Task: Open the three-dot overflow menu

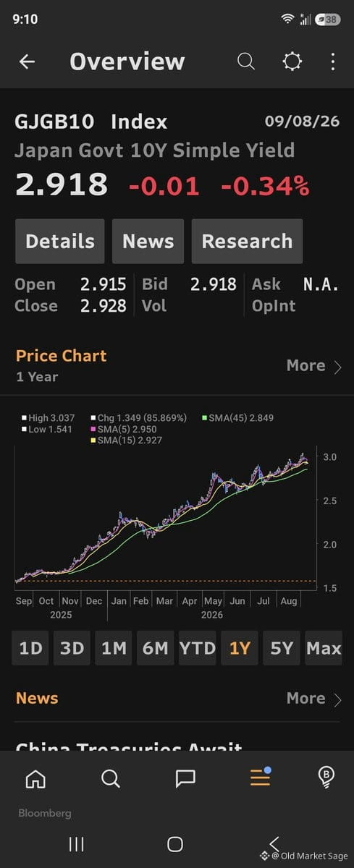Action: 333,61
